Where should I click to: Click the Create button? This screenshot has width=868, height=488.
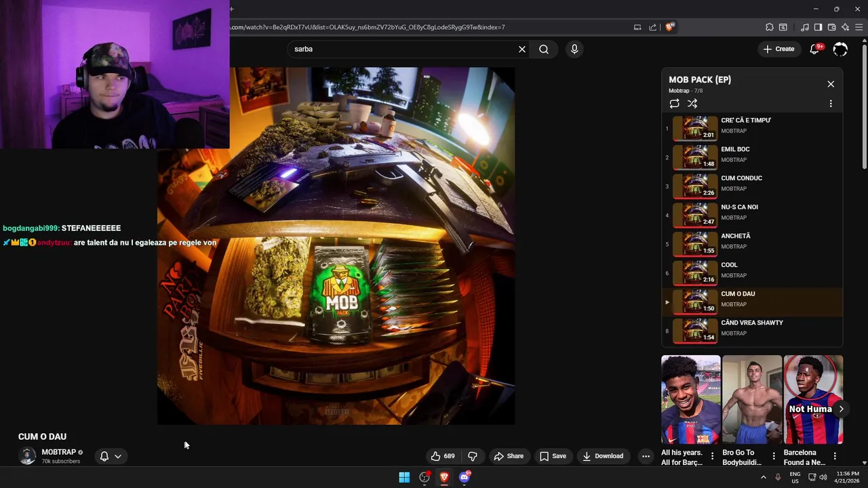tap(778, 49)
